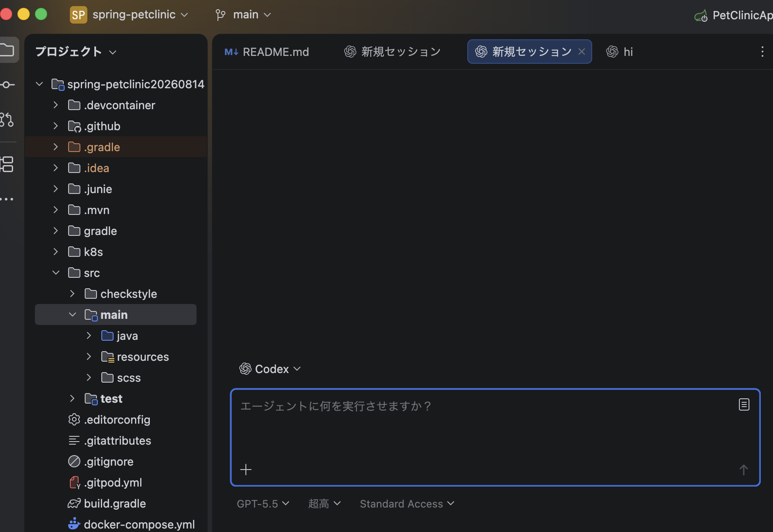The height and width of the screenshot is (532, 773).
Task: Open the spring-petclinic project dropdown
Action: pos(140,14)
